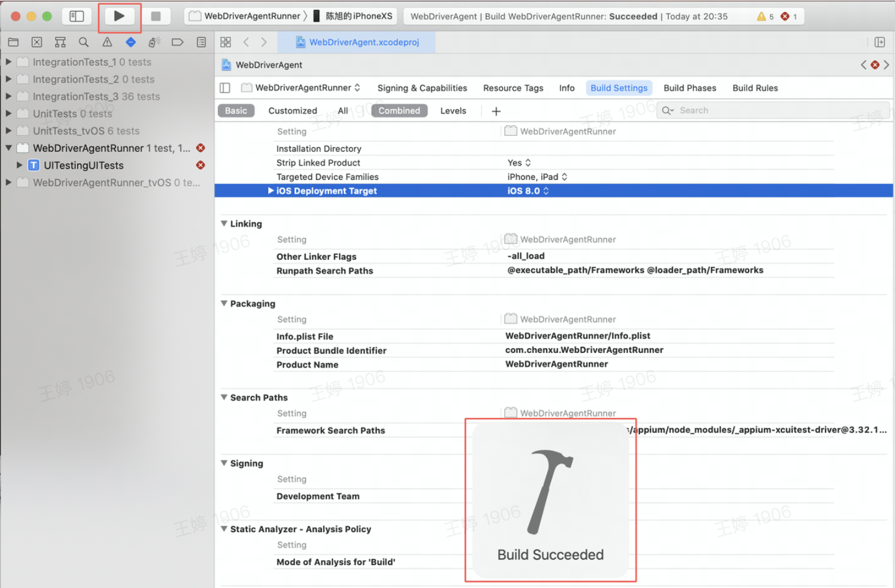895x588 pixels.
Task: Expand the IntegrationTests_2 test group
Action: point(9,79)
